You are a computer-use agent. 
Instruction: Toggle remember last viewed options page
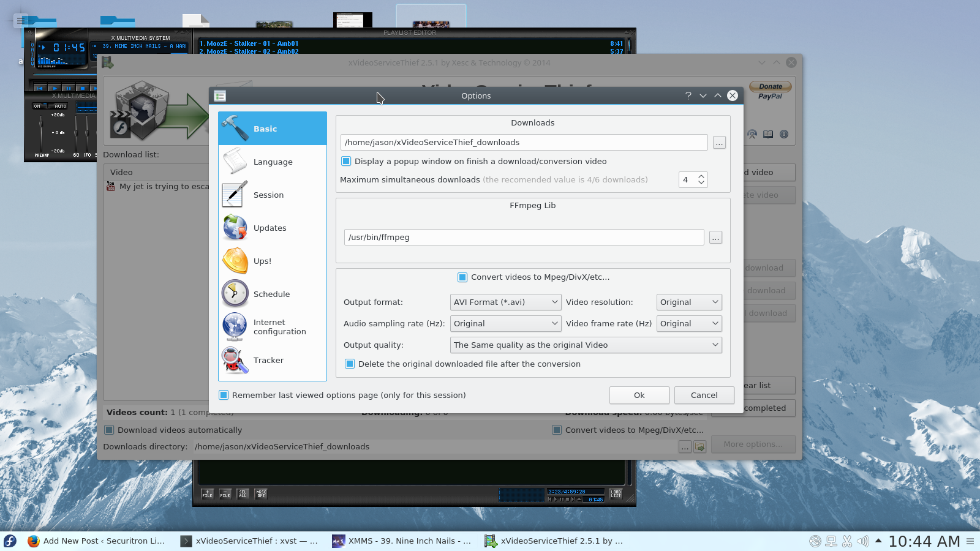coord(224,395)
